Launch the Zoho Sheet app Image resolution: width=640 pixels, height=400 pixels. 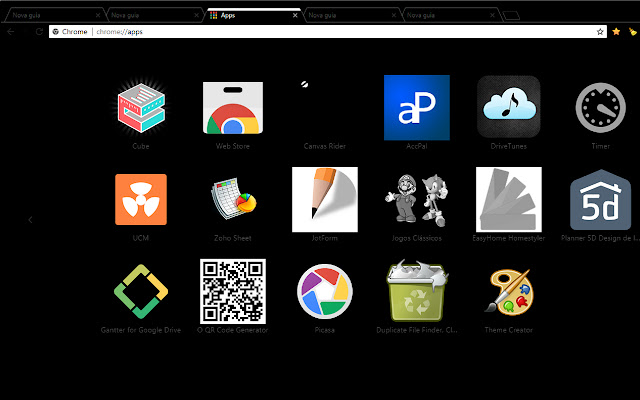click(x=233, y=199)
